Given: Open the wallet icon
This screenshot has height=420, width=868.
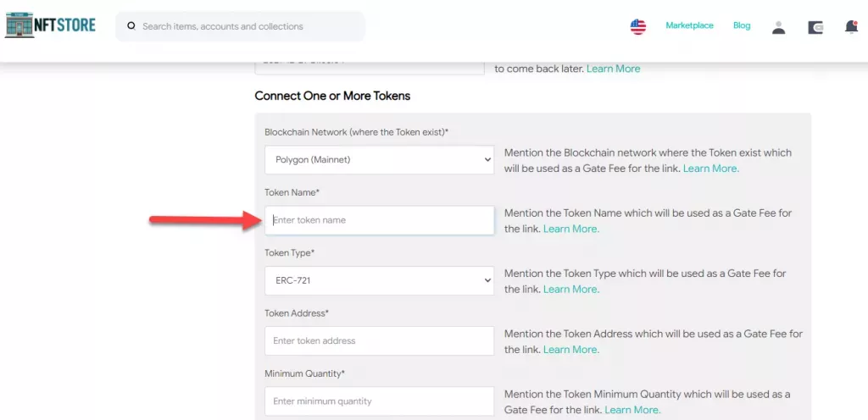Looking at the screenshot, I should click(815, 27).
